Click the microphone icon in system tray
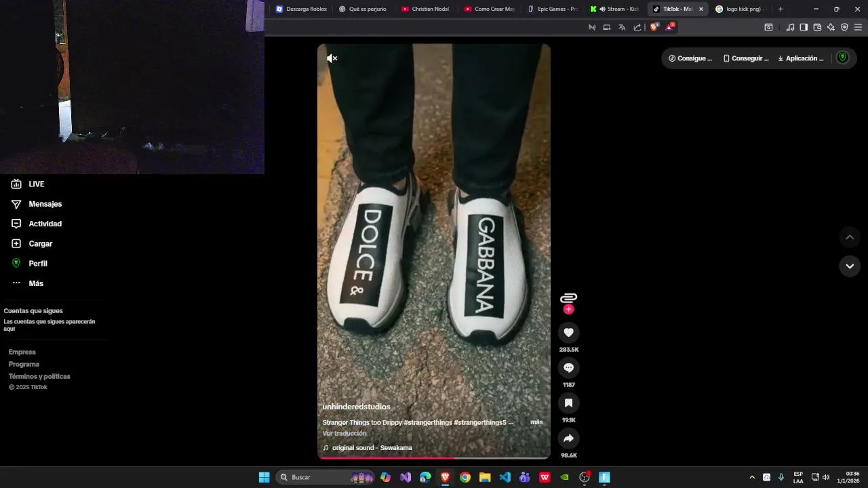This screenshot has height=488, width=868. [781, 477]
